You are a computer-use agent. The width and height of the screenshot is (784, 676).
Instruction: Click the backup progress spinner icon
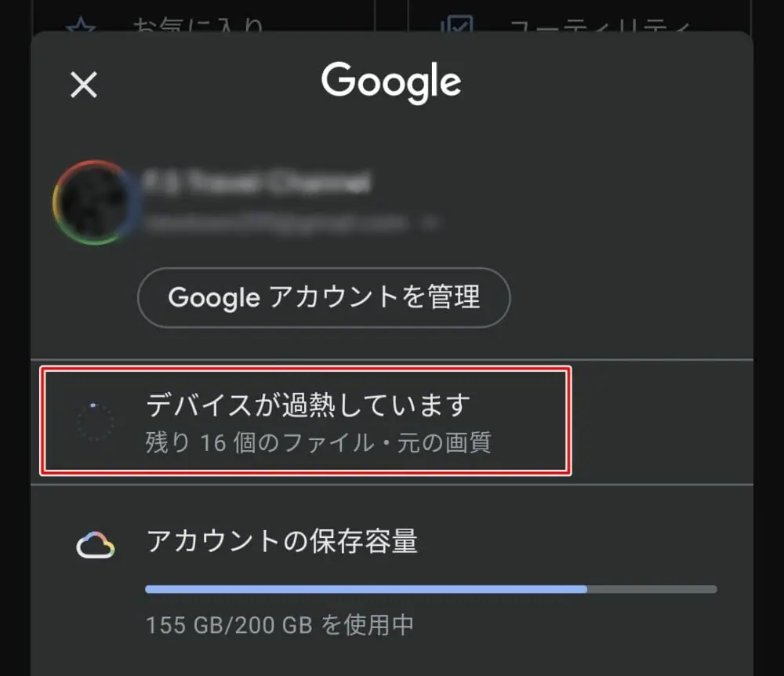point(95,422)
